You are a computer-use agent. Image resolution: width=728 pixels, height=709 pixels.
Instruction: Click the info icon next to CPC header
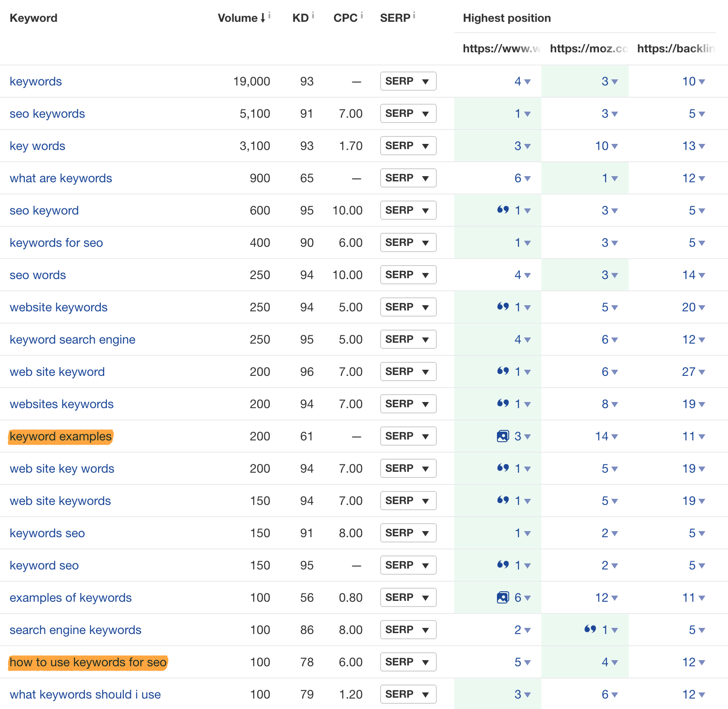tap(362, 16)
